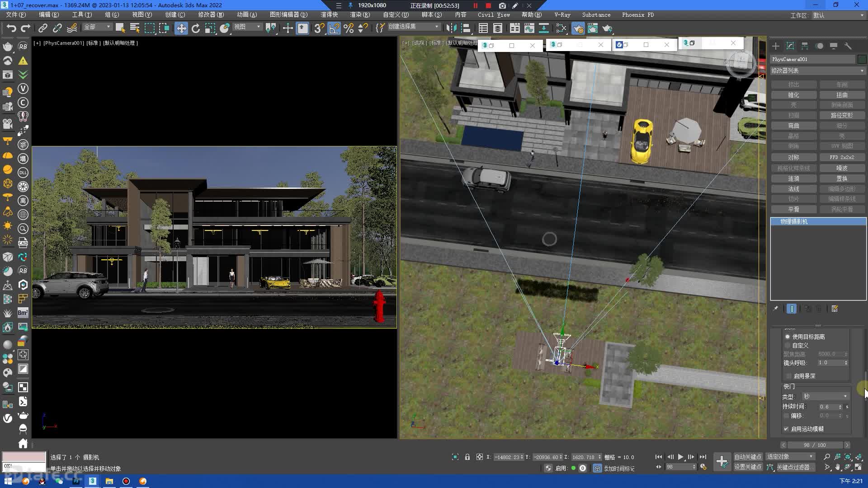868x488 pixels.
Task: Uncheck the 启用运动模糊 checkbox
Action: coord(786,429)
